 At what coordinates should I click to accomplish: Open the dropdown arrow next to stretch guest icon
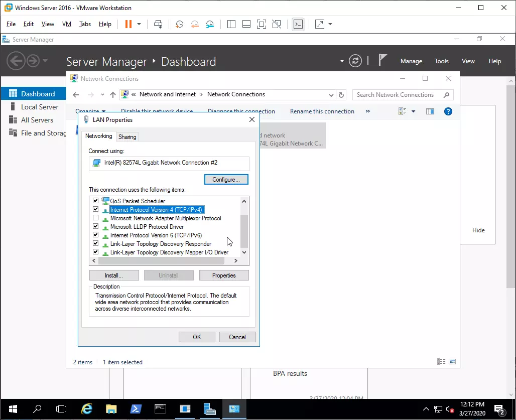[x=330, y=24]
